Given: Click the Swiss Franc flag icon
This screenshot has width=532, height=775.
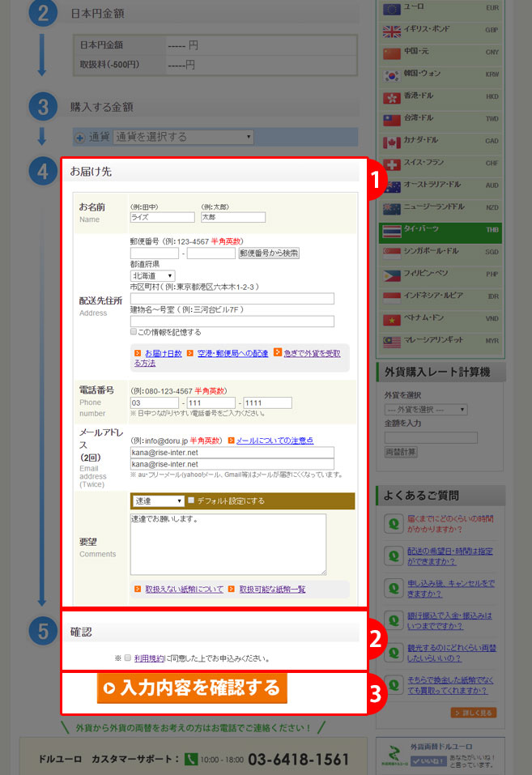Looking at the screenshot, I should point(392,164).
